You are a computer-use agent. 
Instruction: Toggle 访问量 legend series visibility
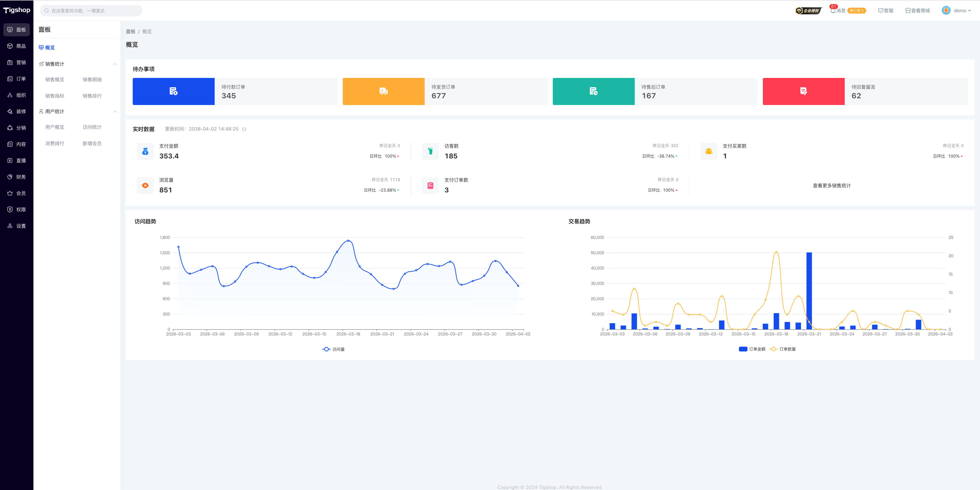(333, 349)
